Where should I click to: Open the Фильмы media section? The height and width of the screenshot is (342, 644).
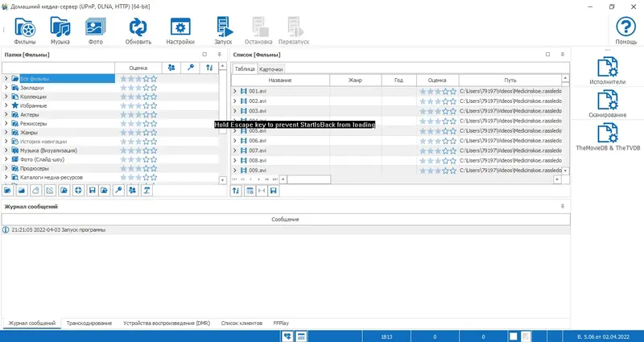tap(25, 31)
